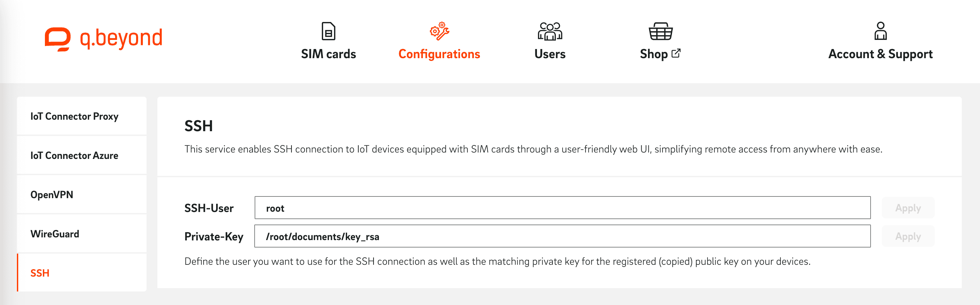Click the Account & Support person icon
980x305 pixels.
(880, 31)
